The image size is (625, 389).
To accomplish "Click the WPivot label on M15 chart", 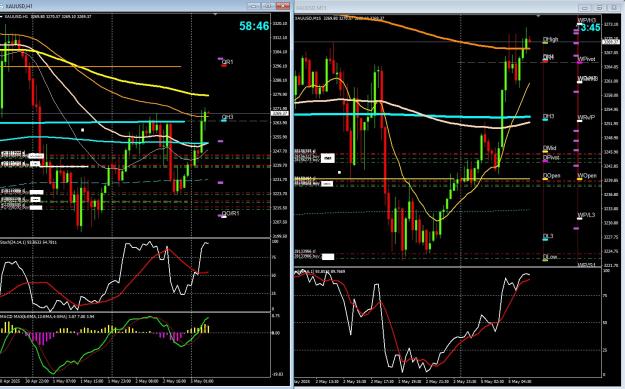I will tap(587, 59).
